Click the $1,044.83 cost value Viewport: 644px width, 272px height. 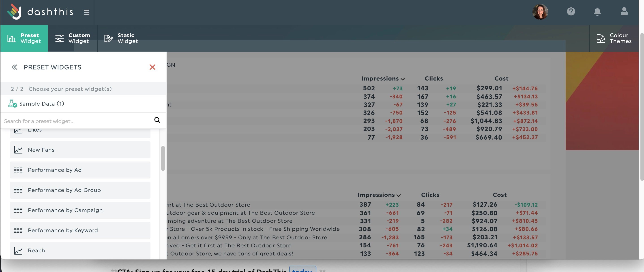point(486,121)
